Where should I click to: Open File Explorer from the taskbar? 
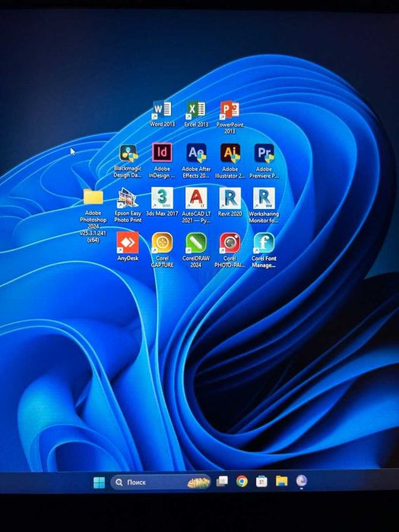[x=282, y=481]
